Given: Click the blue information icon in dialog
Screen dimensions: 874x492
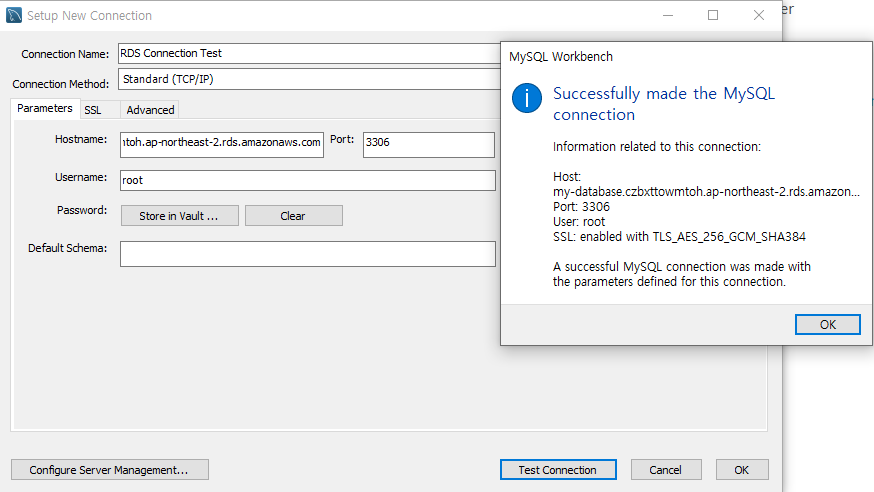Looking at the screenshot, I should tap(527, 98).
